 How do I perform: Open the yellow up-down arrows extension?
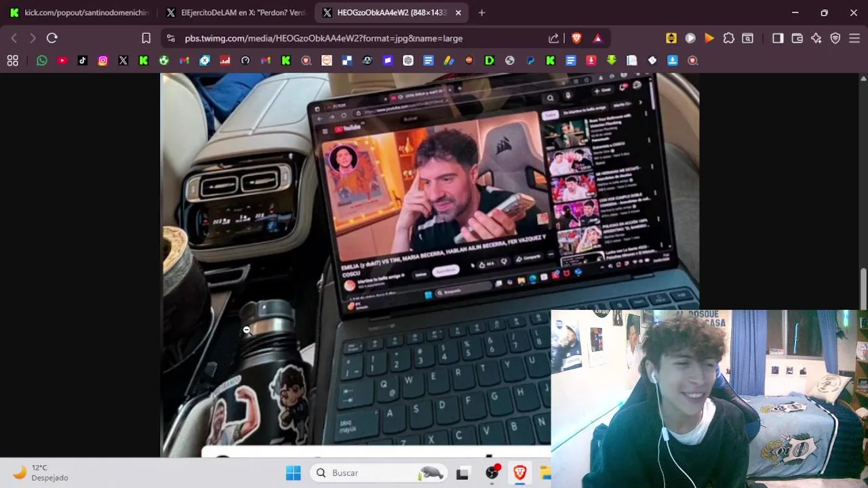click(671, 38)
